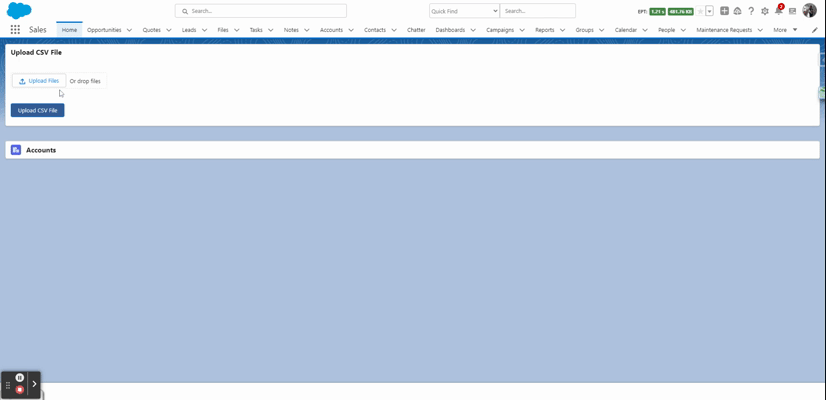Expand the Notes tab chevron

click(x=307, y=30)
